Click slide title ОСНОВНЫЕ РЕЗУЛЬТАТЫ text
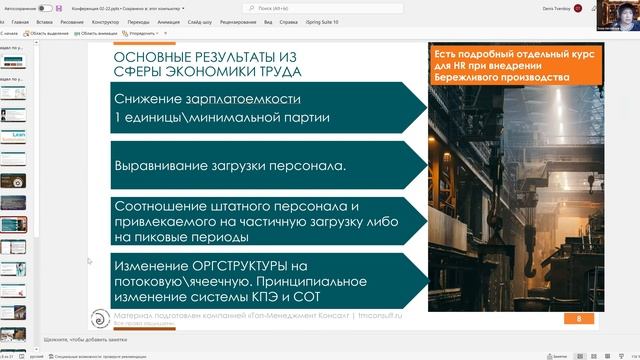Screen dimensions: 640x360 pos(207,64)
